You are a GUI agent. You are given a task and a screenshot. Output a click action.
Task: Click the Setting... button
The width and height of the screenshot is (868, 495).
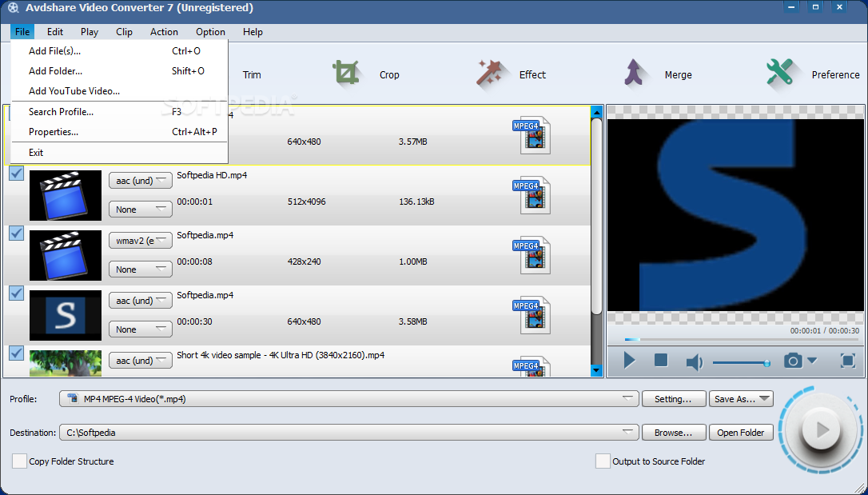coord(674,399)
